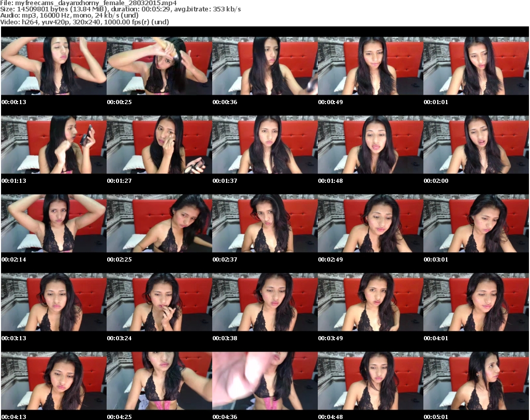Select the thumbnail frame at 00:00:36
Image resolution: width=530 pixels, height=420 pixels.
click(x=264, y=66)
